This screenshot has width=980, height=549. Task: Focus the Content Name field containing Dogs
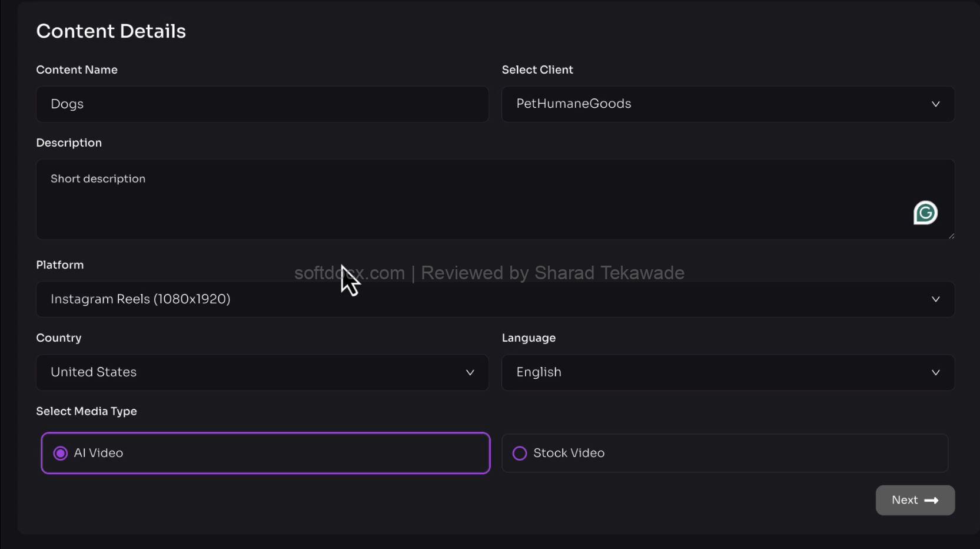(262, 104)
